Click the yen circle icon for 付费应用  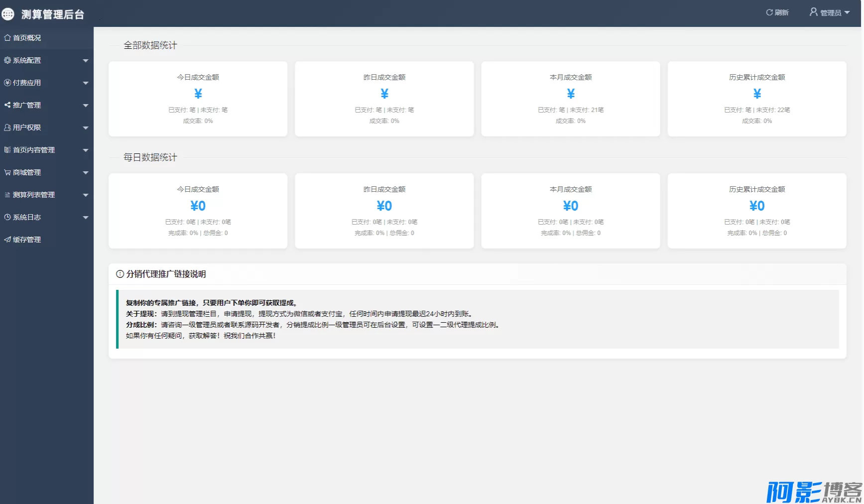click(7, 83)
